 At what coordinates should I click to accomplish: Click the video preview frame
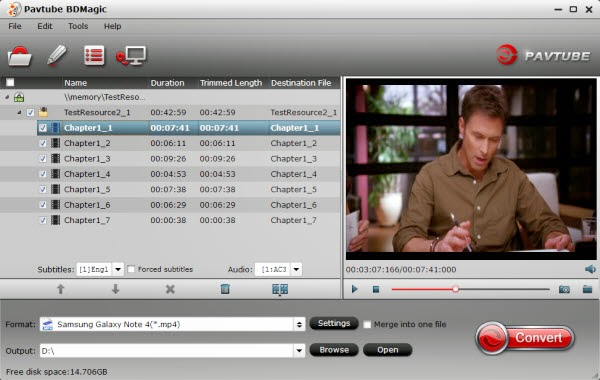471,169
